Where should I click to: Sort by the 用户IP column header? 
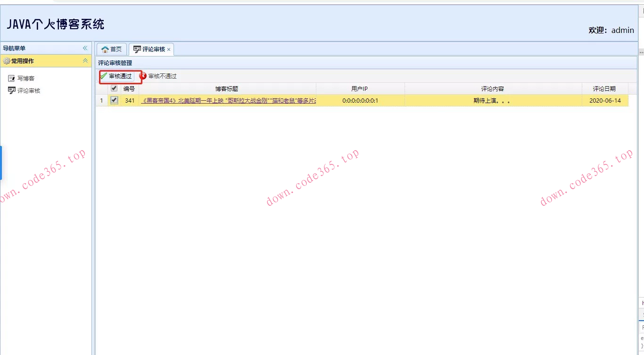tap(360, 89)
